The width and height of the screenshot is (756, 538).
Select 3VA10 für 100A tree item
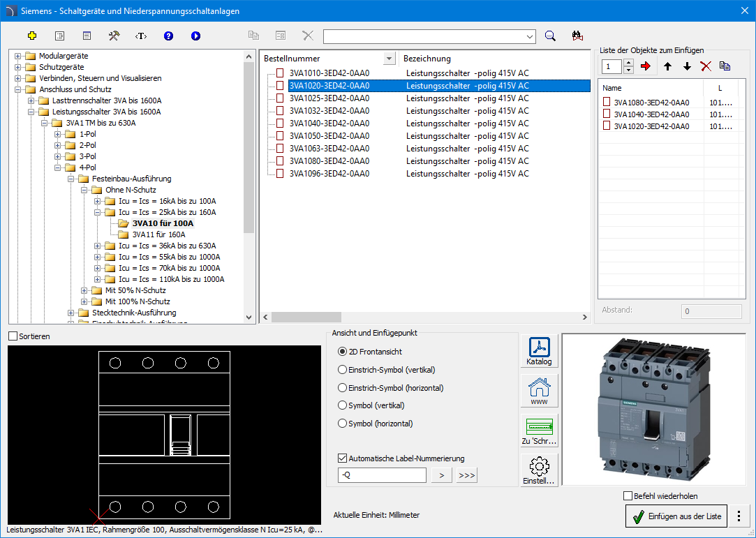tap(163, 223)
